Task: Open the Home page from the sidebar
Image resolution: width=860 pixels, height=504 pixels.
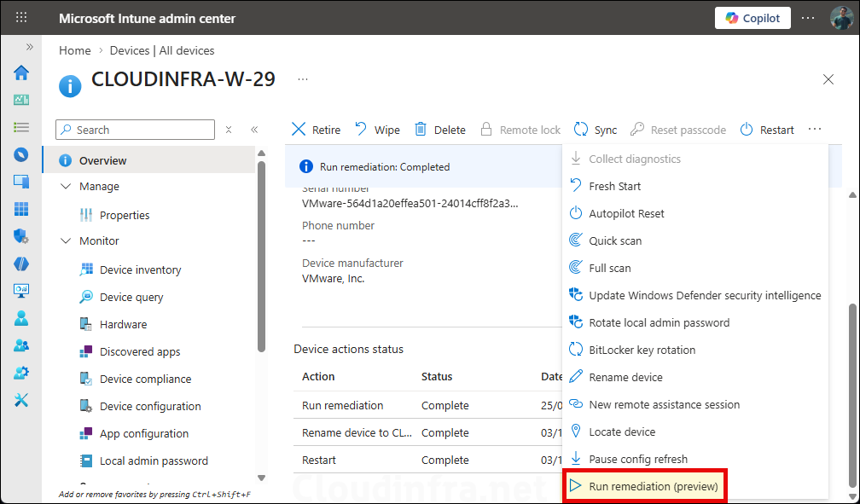Action: (x=20, y=72)
